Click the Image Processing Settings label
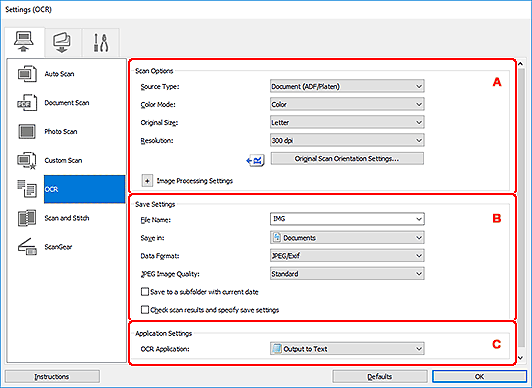This screenshot has width=532, height=388. tap(195, 181)
